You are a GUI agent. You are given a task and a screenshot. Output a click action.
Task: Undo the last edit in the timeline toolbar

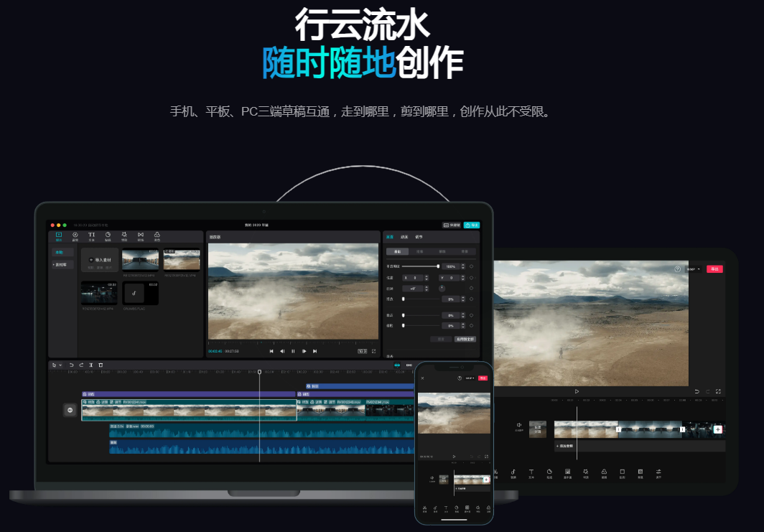(x=72, y=365)
